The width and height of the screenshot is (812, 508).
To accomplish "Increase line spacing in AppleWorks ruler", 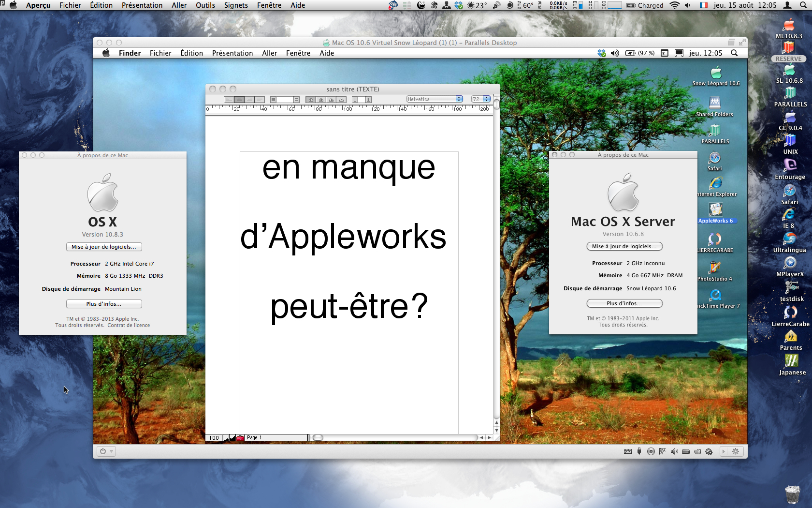I will [296, 100].
